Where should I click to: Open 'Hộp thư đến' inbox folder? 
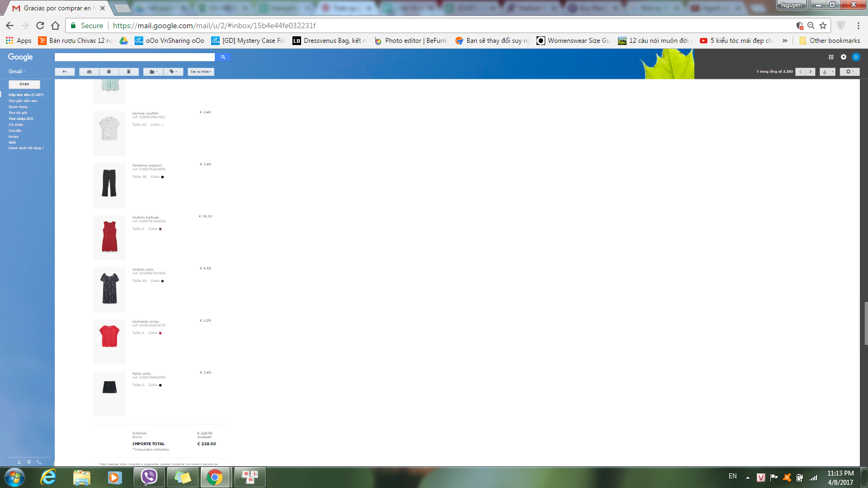25,95
